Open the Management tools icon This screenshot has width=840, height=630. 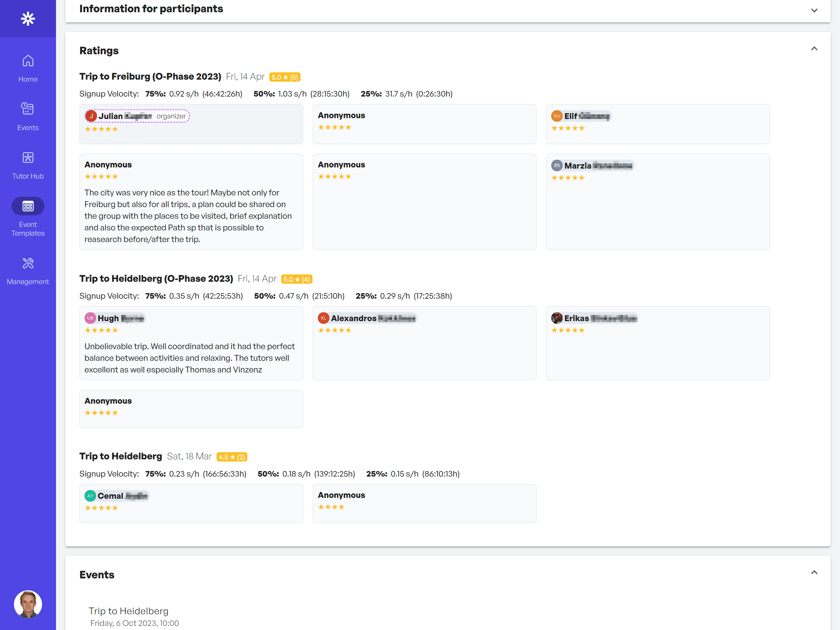[x=28, y=263]
